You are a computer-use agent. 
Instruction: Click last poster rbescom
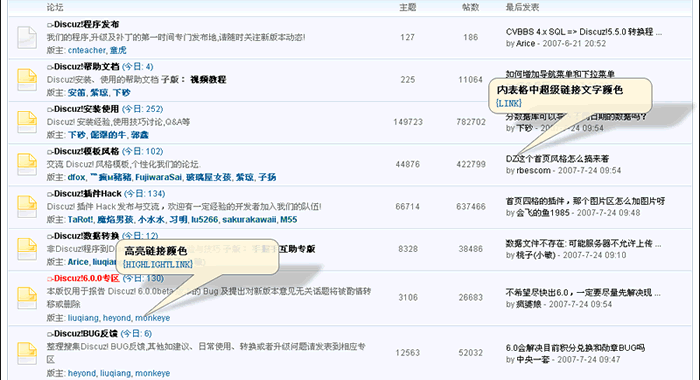click(533, 171)
